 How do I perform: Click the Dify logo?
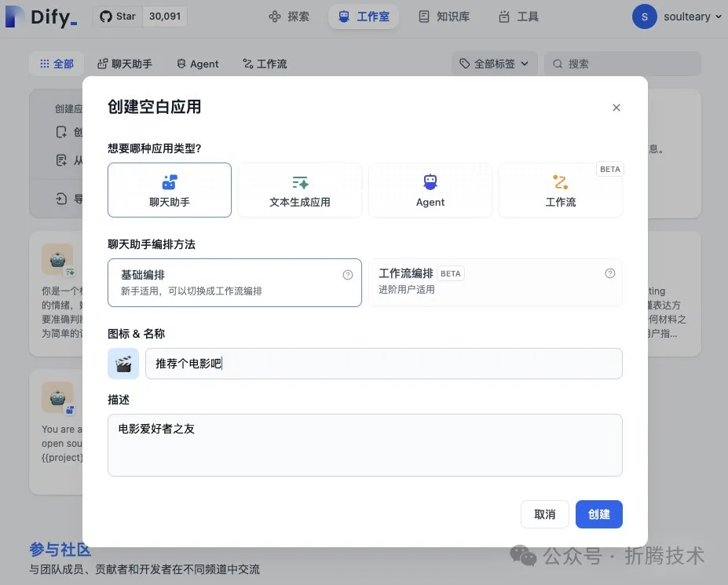pyautogui.click(x=42, y=16)
